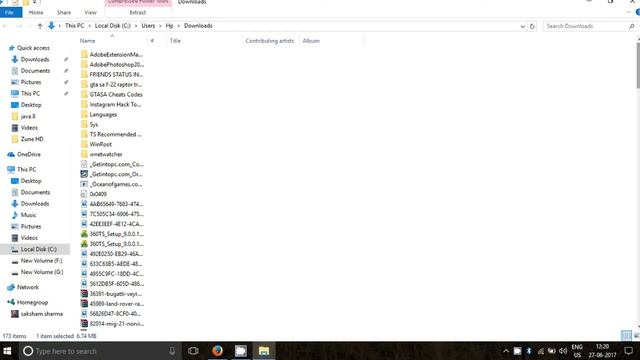This screenshot has height=360, width=640.
Task: Click the search magnifier icon
Action: pos(632,26)
